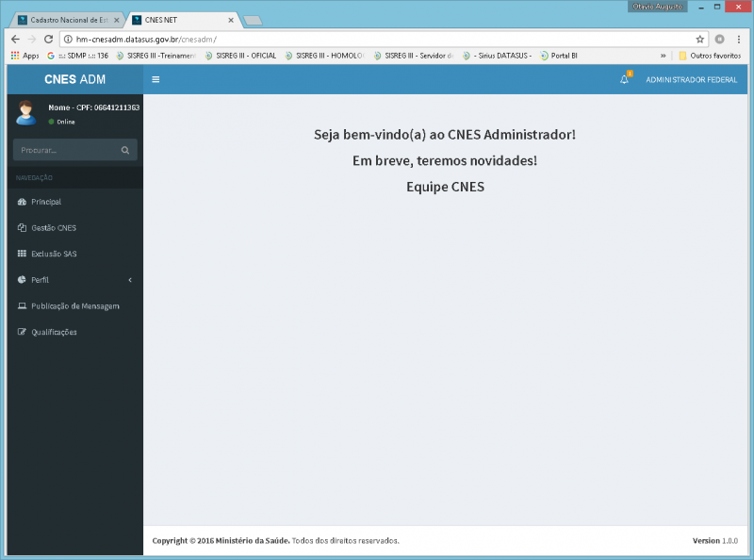
Task: Open the ADMINISTRADOR FEDERAL user menu
Action: click(691, 80)
